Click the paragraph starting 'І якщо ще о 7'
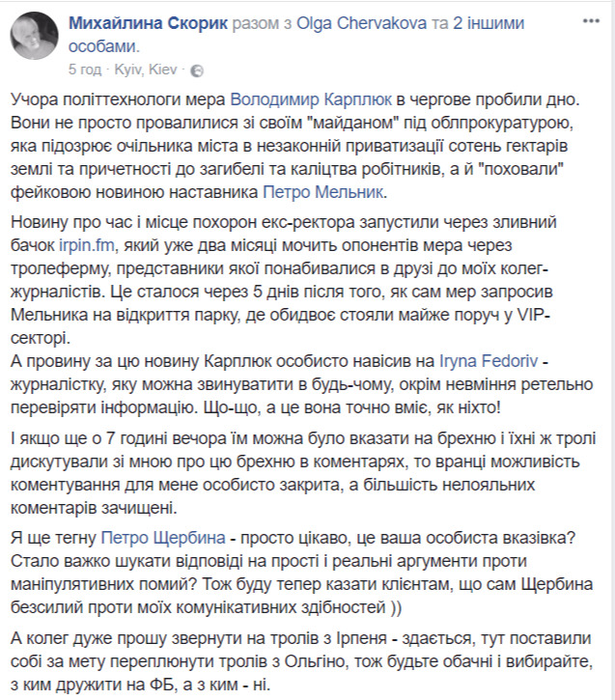The height and width of the screenshot is (700, 615). coord(303,473)
